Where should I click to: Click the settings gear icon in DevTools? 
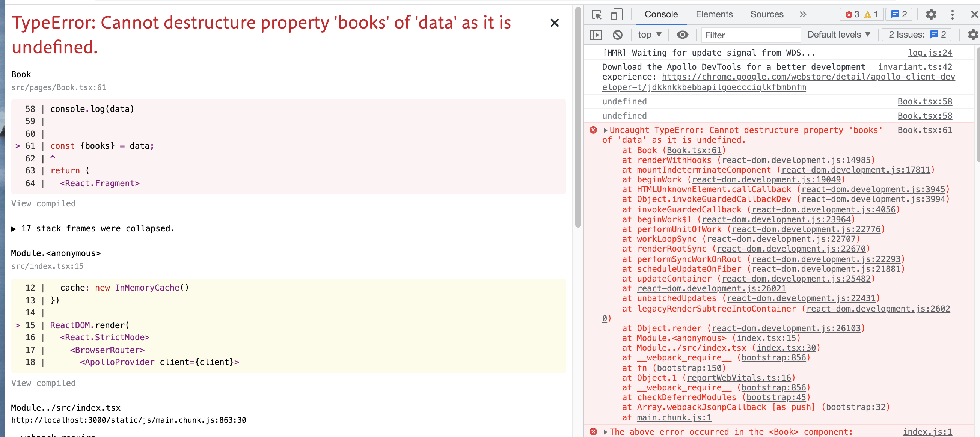pos(931,14)
